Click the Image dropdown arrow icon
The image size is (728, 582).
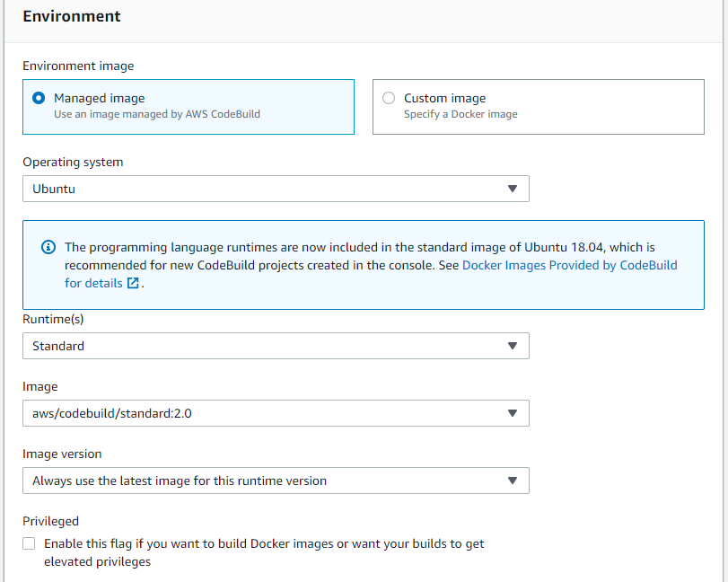(x=512, y=413)
